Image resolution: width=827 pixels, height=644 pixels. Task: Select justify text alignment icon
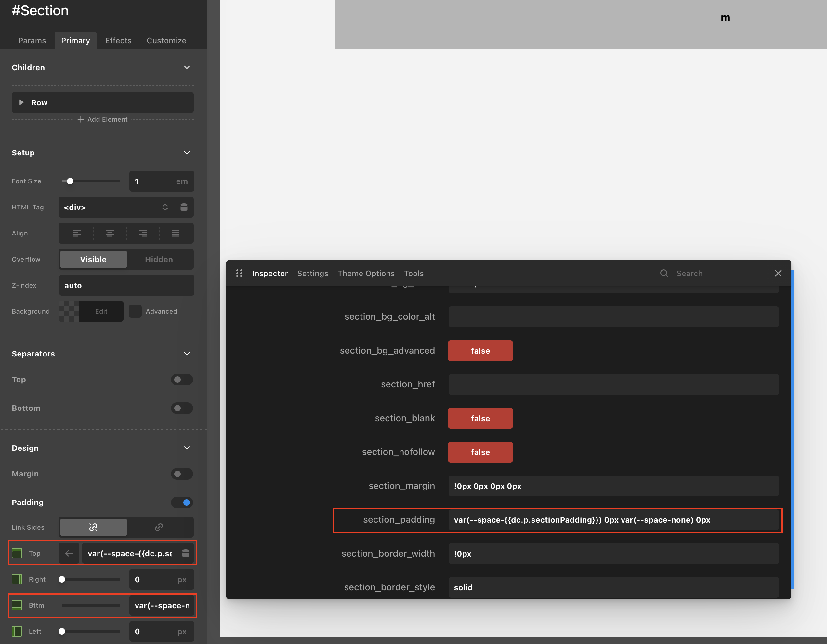click(x=175, y=233)
